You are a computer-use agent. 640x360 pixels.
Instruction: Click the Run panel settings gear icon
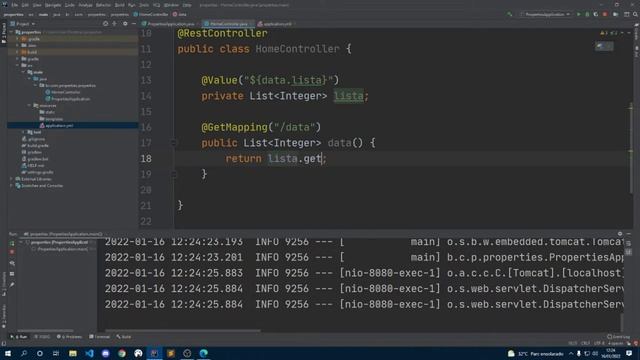tap(620, 234)
